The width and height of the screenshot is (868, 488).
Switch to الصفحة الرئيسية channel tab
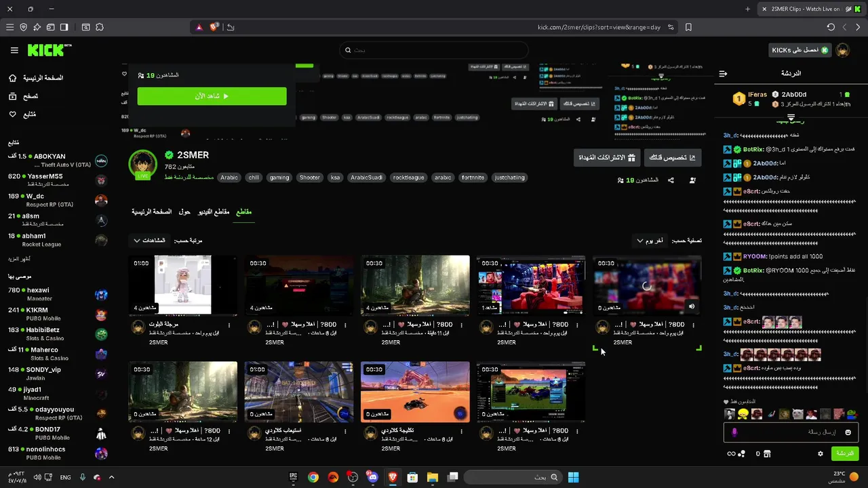point(152,212)
